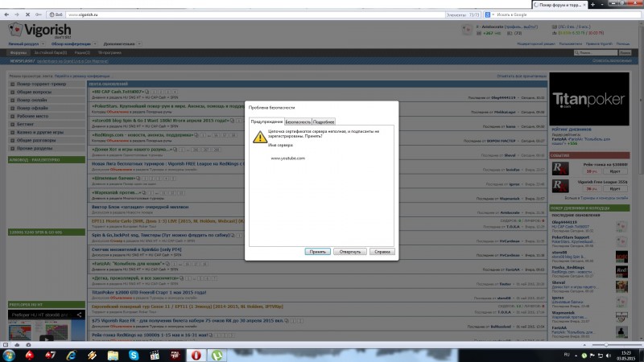Click the share icon on the video
The image size is (644, 362).
tap(79, 315)
